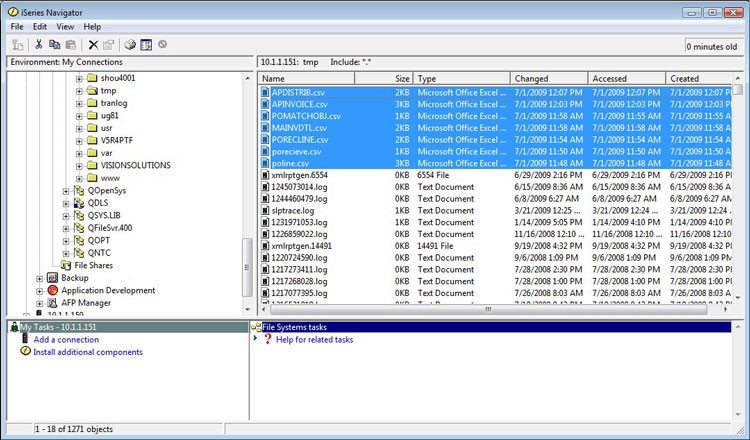Expand the QNTC node
This screenshot has height=440, width=750.
coord(66,253)
